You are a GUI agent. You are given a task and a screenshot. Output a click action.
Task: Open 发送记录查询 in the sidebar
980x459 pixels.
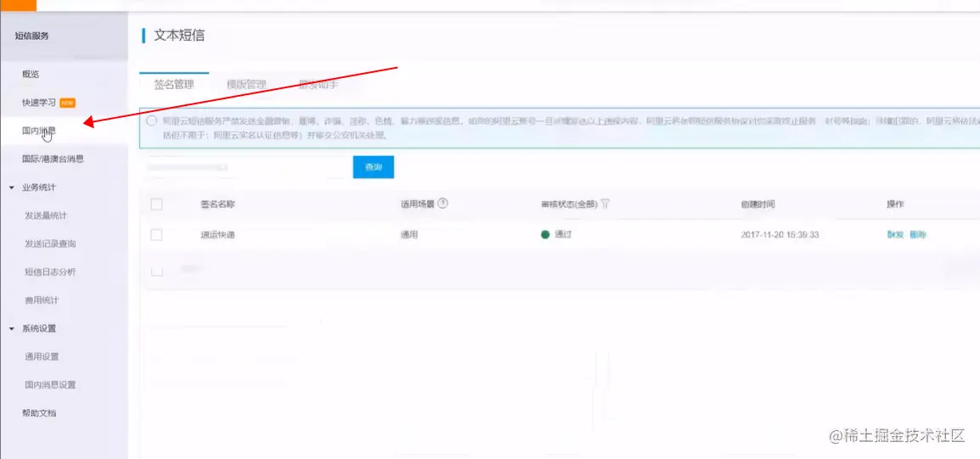tap(51, 243)
